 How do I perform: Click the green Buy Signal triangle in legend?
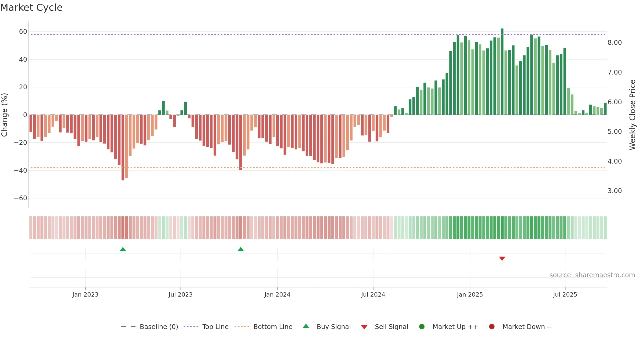coord(306,326)
